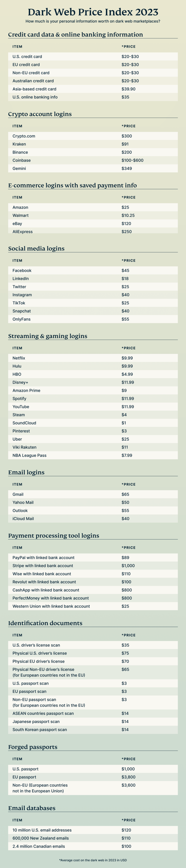
Task: Click Stripe with linked bank account
Action: coord(43,566)
